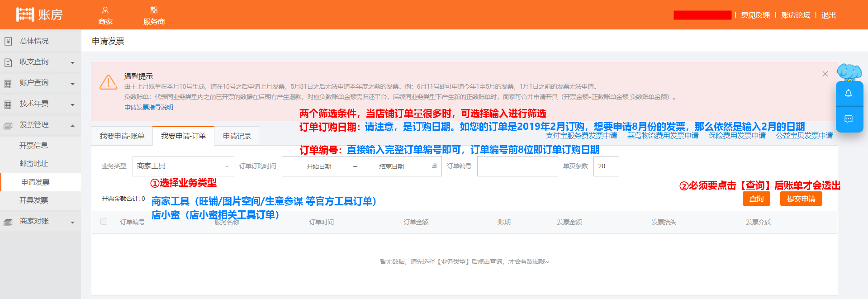
Task: Click the 总体情况 yen icon in sidebar
Action: pyautogui.click(x=8, y=42)
